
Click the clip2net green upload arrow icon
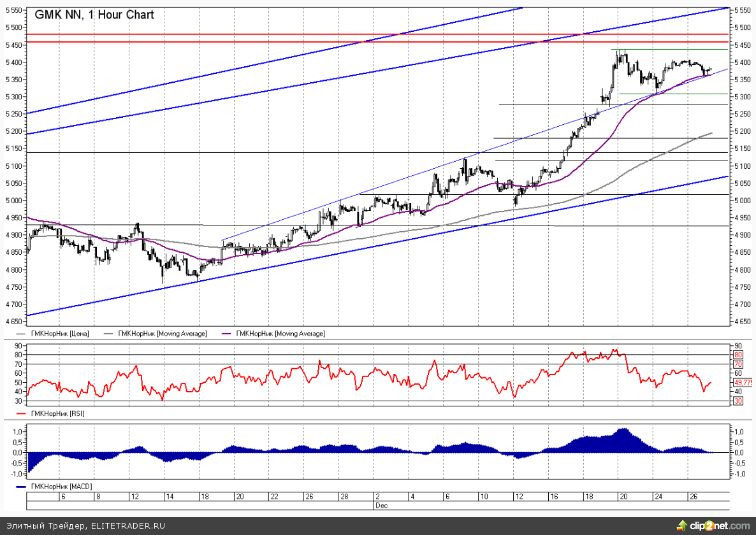[681, 525]
